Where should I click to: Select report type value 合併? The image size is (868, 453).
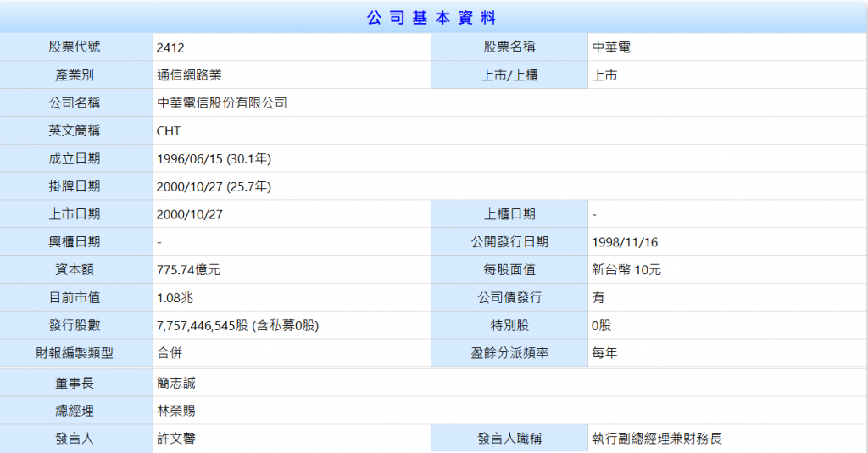(170, 353)
